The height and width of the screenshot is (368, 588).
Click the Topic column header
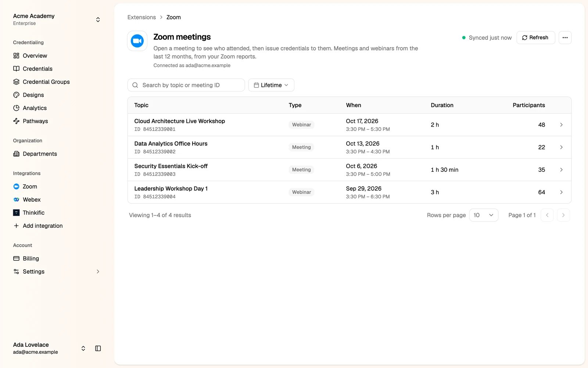point(141,105)
